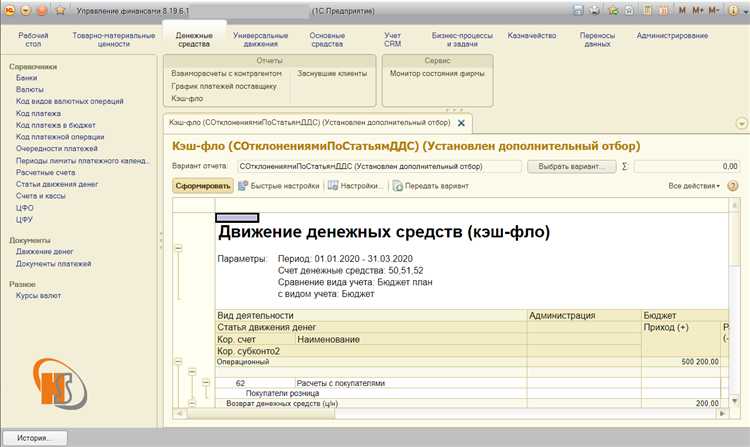The height and width of the screenshot is (447, 750).
Task: Collapse the Операционный group level
Action: pyautogui.click(x=178, y=361)
